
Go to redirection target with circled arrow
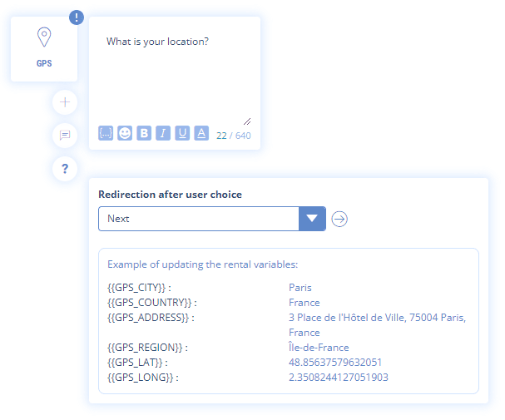pos(339,219)
